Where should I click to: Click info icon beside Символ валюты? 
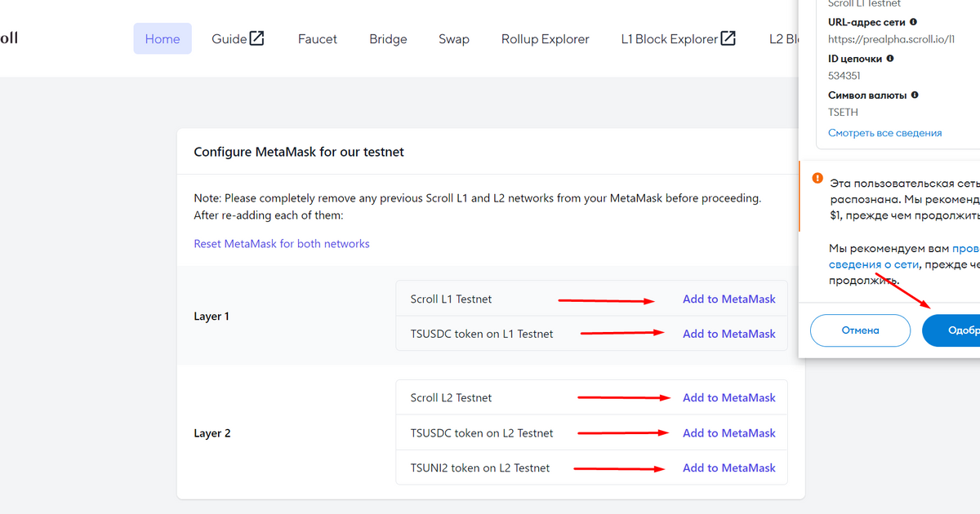point(915,95)
